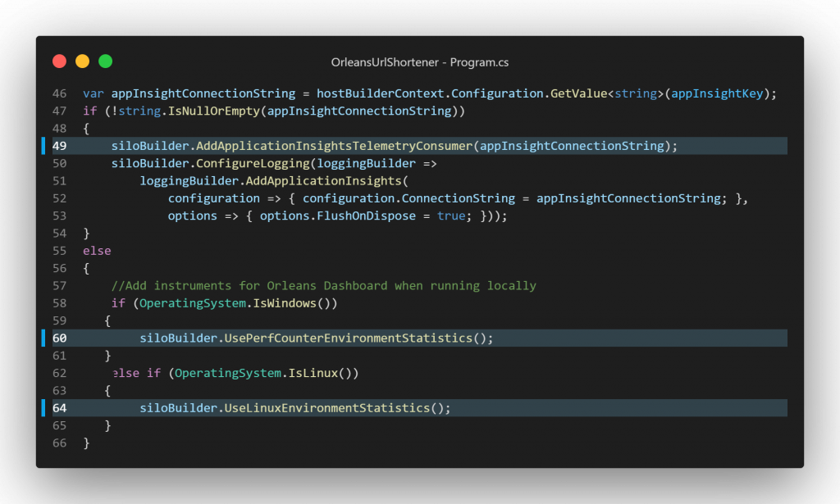
Task: Click line number 58
Action: click(59, 303)
